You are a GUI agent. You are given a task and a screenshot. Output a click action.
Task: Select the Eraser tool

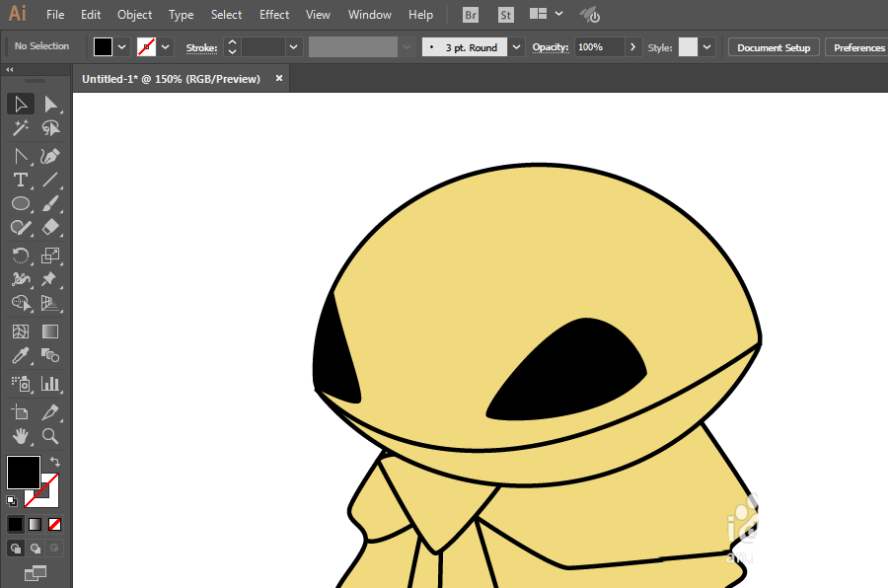[x=50, y=228]
